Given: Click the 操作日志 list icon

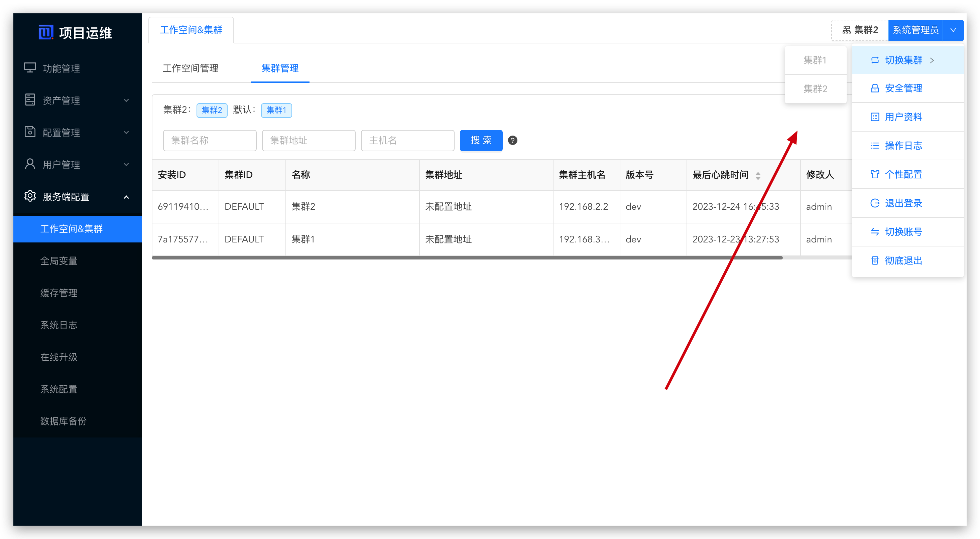Looking at the screenshot, I should point(875,145).
